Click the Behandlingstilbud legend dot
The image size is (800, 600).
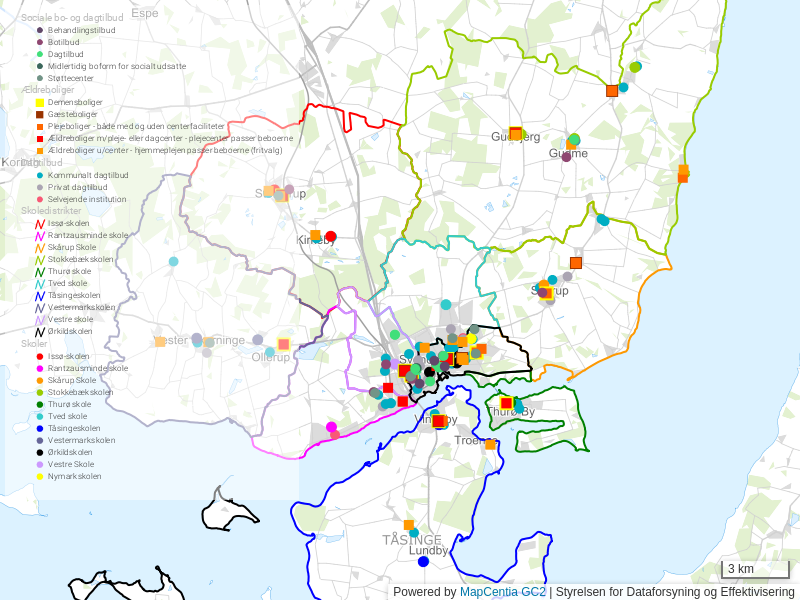(40, 30)
